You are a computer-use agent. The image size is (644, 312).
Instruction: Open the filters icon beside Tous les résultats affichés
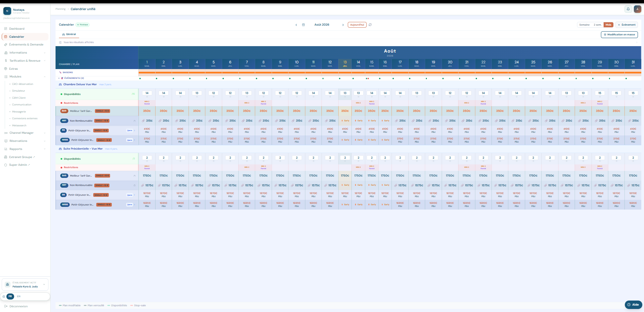pyautogui.click(x=60, y=42)
